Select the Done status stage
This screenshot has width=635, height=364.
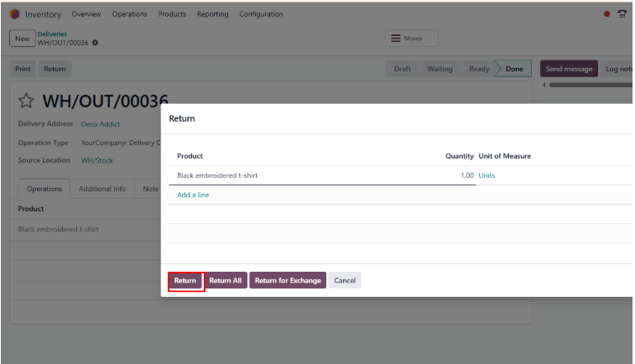pos(514,69)
